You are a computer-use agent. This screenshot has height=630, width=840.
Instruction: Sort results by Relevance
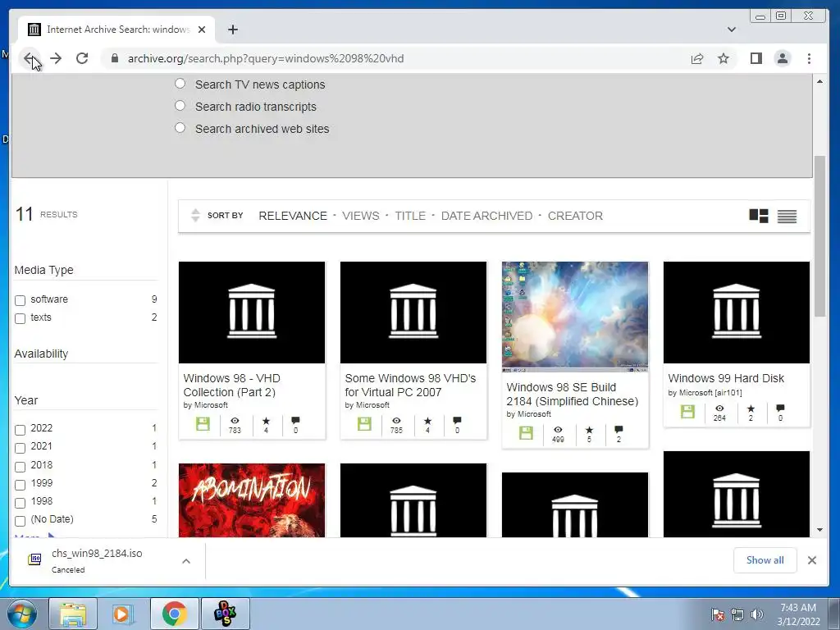point(293,216)
